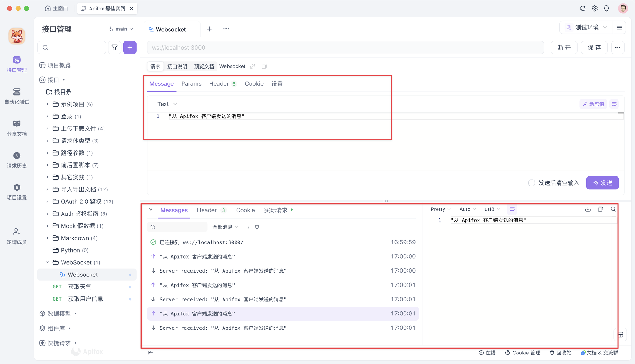Click the message list format icon
635x364 pixels.
512,209
